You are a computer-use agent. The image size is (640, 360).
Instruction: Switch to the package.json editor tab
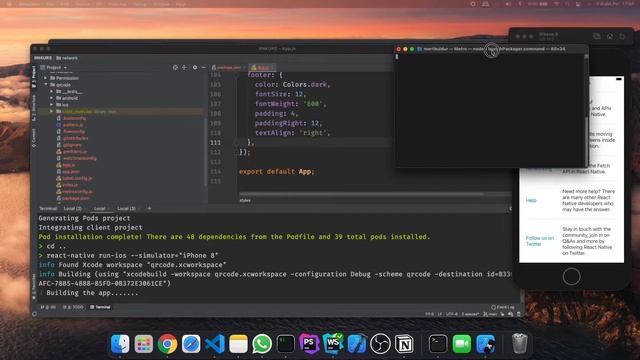(229, 67)
